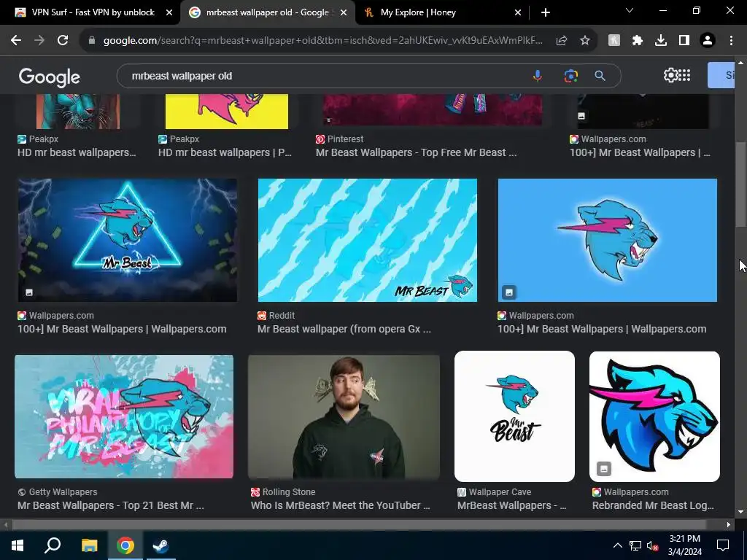Open the Rebranded Mr Beast logo image
Image resolution: width=747 pixels, height=560 pixels.
654,416
